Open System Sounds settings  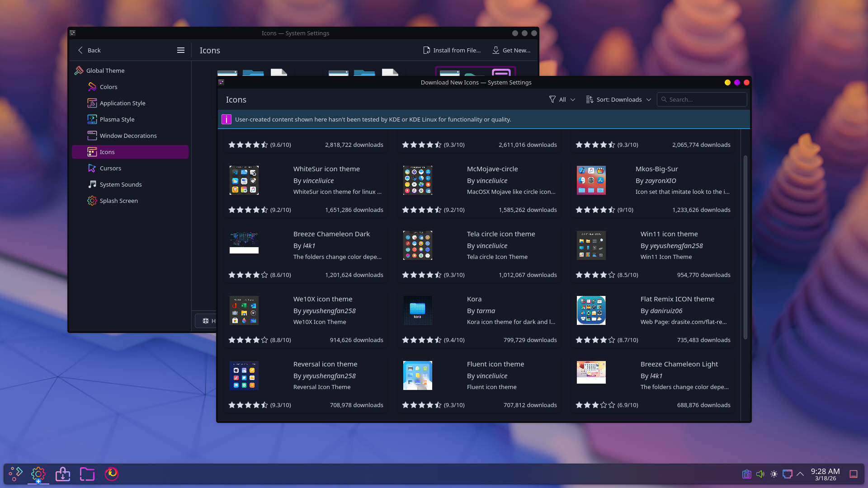121,184
